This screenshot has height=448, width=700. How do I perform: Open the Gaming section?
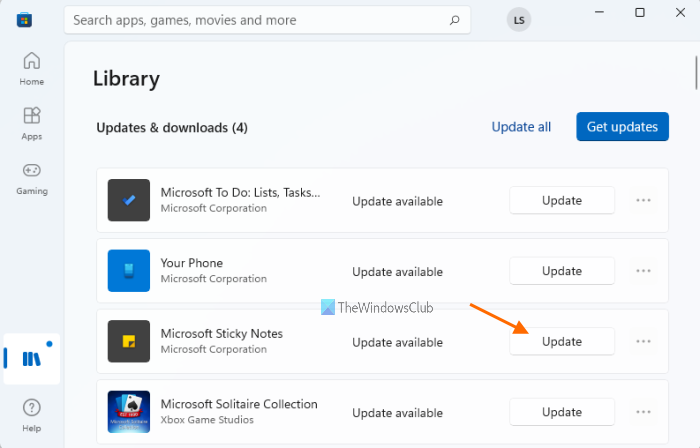(x=32, y=177)
